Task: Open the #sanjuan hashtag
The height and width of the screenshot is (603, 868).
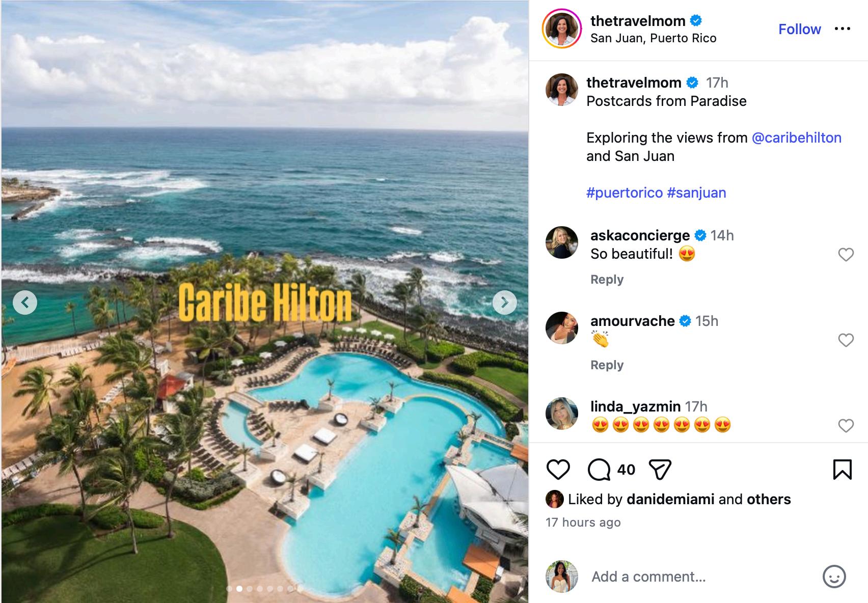Action: (x=696, y=193)
